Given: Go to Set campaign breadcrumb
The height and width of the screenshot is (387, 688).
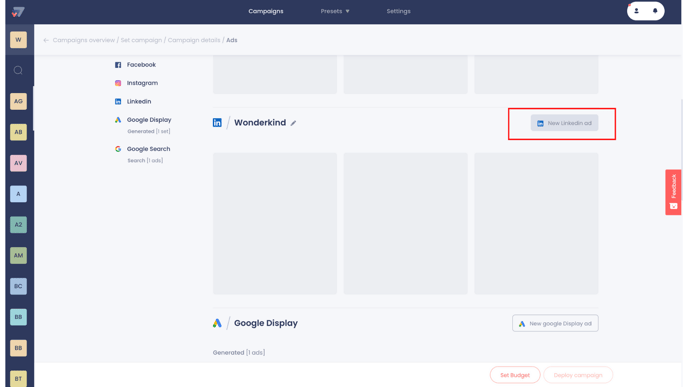Looking at the screenshot, I should click(141, 40).
